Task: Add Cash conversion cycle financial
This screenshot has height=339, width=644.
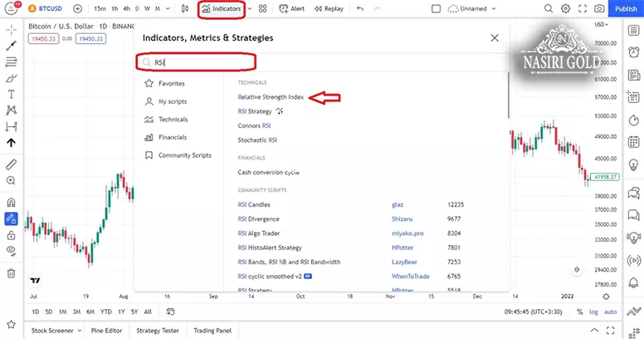Action: pos(268,172)
